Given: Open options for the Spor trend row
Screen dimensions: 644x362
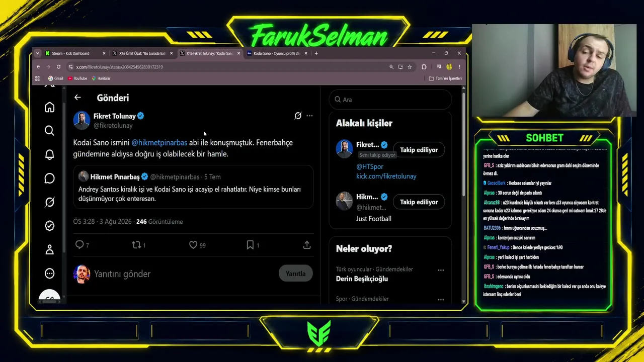Looking at the screenshot, I should [441, 299].
